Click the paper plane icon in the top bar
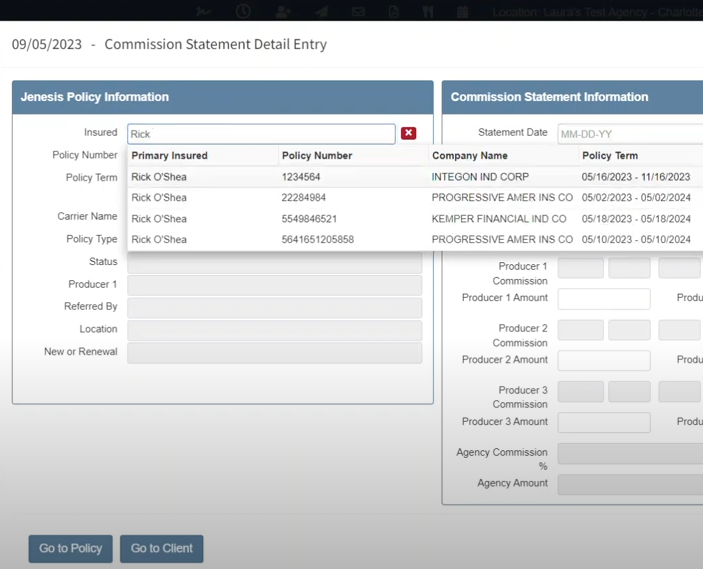 pos(321,12)
